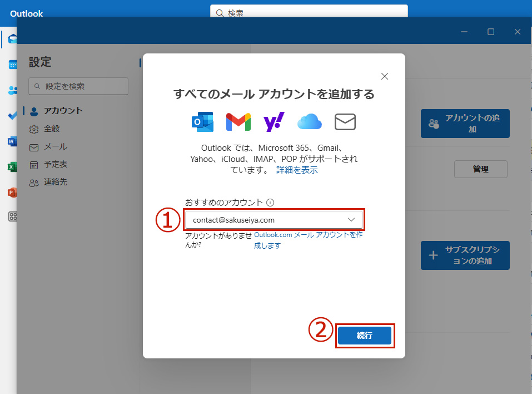Screen dimensions: 532x394
Task: Close the add account dialog
Action: click(x=385, y=76)
